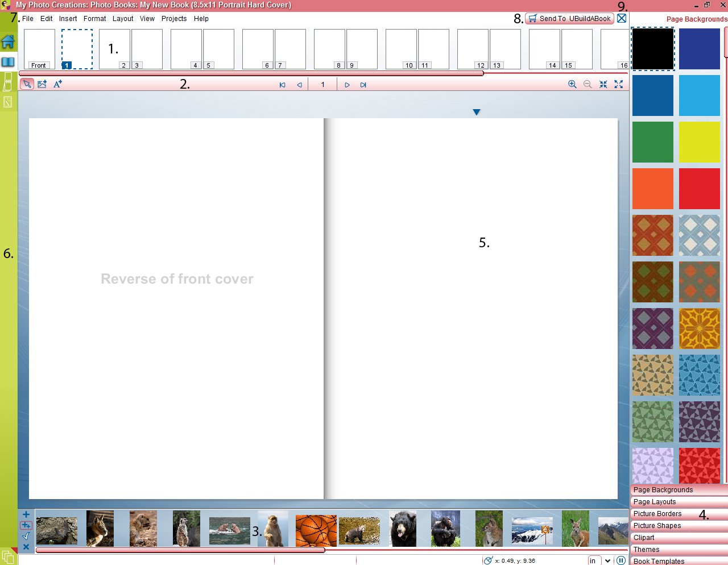Image resolution: width=728 pixels, height=565 pixels.
Task: Click the X remove icon in photo tray
Action: [26, 547]
